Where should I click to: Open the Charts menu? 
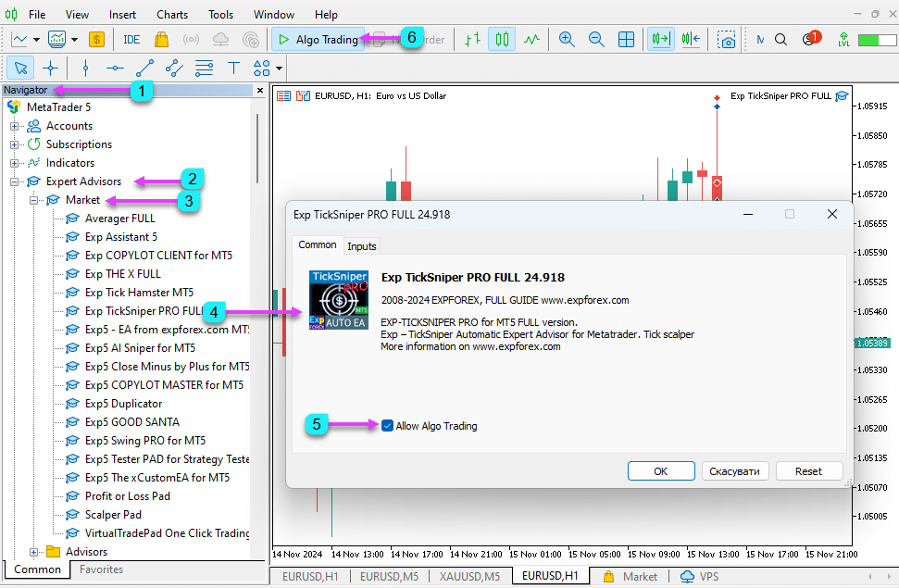click(172, 15)
